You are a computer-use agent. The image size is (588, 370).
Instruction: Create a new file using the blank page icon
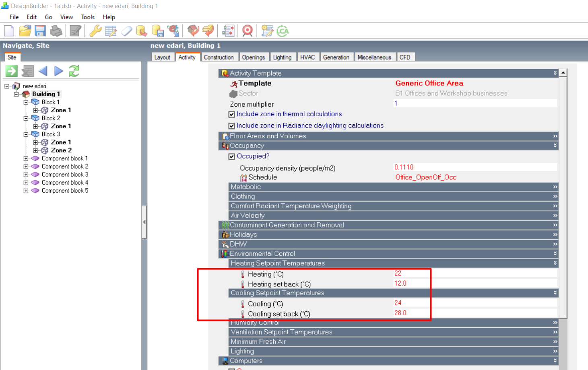pyautogui.click(x=9, y=31)
